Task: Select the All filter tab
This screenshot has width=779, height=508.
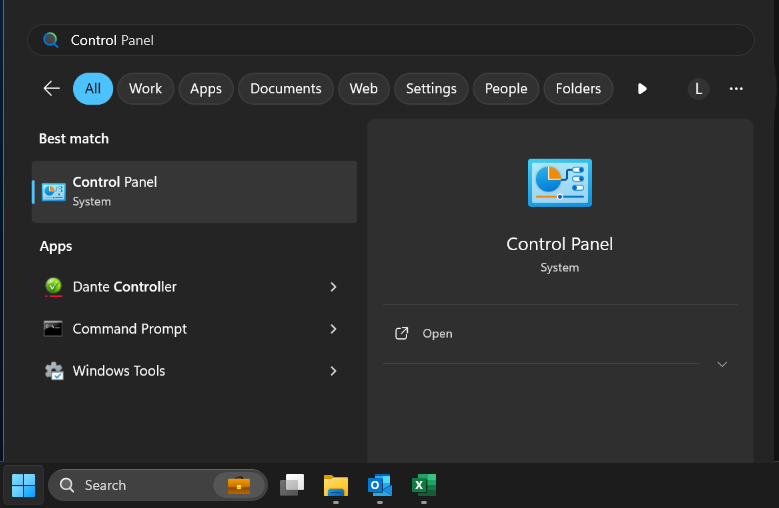Action: [93, 89]
